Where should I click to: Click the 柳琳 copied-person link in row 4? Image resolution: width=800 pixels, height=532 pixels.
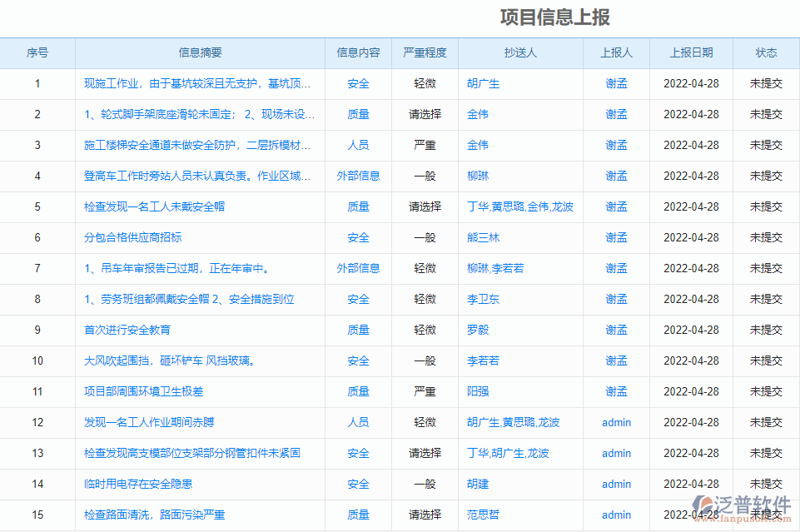[x=479, y=176]
